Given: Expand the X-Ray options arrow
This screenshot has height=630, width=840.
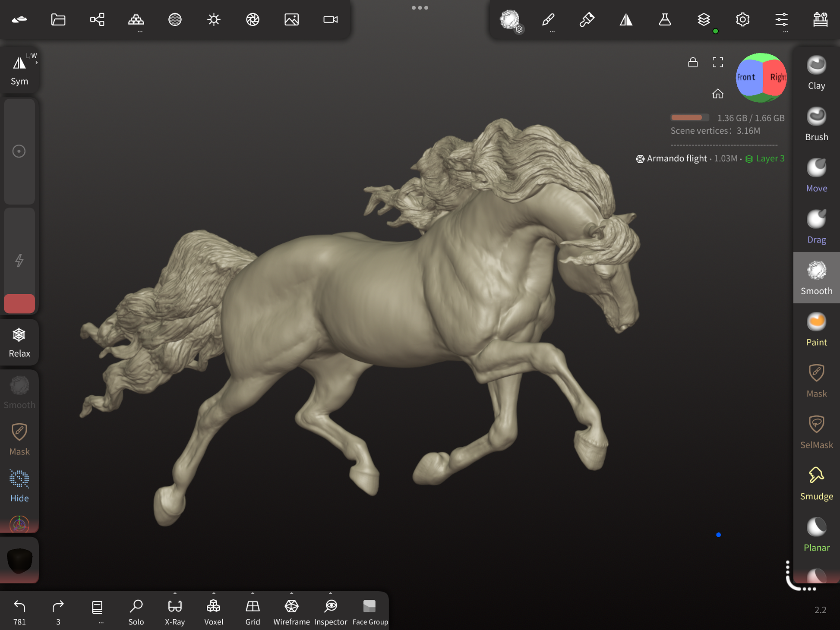Looking at the screenshot, I should point(175,593).
